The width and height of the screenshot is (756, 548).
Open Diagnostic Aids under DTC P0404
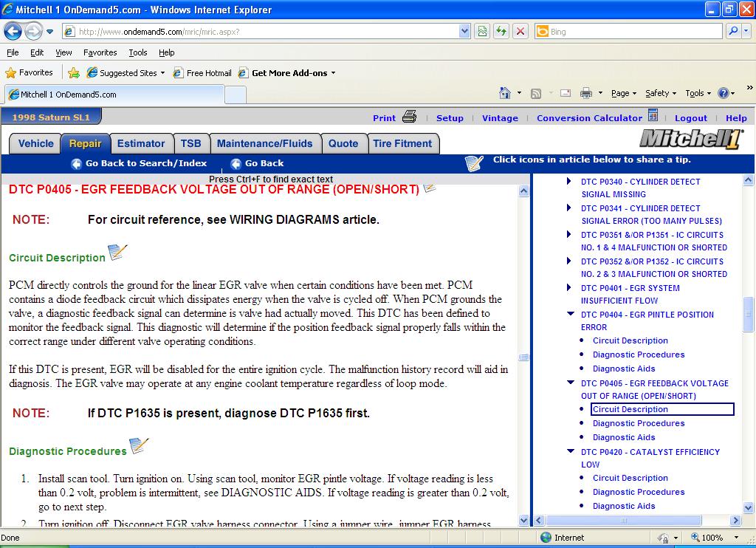point(623,369)
